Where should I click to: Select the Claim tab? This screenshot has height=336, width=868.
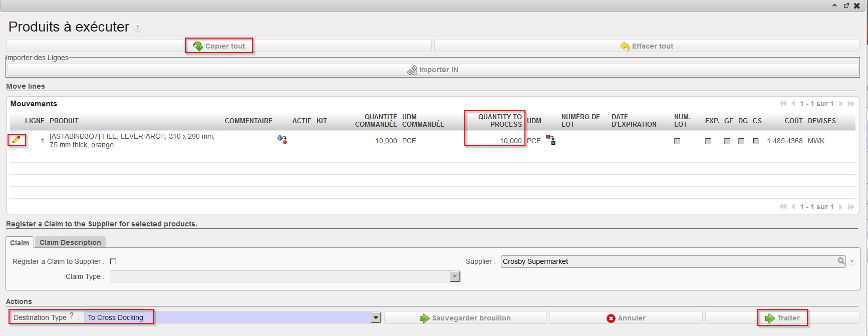[20, 243]
